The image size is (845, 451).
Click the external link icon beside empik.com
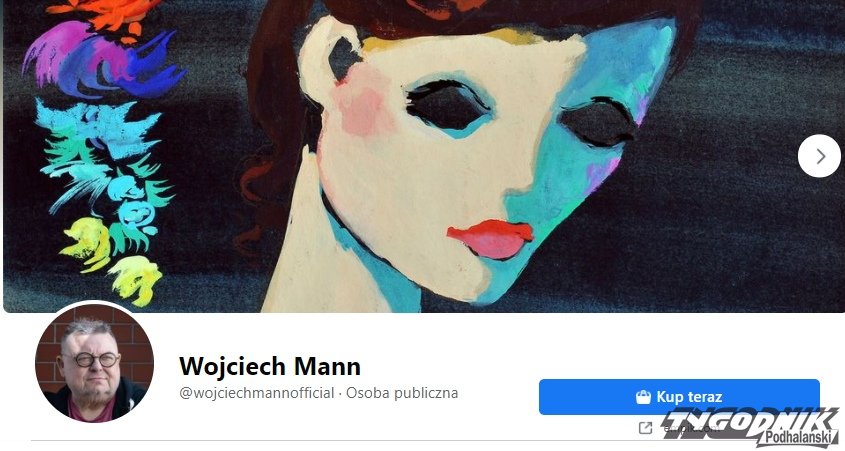coord(645,428)
